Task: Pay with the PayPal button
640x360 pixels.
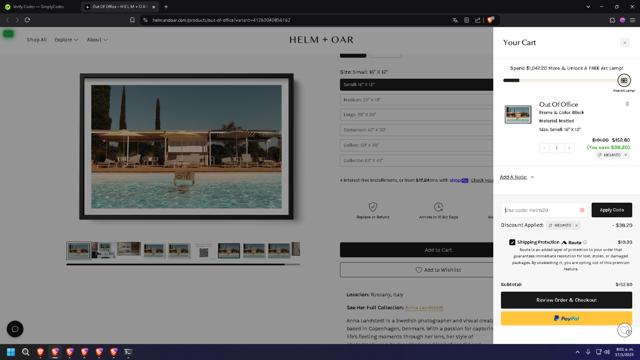Action: click(x=566, y=318)
